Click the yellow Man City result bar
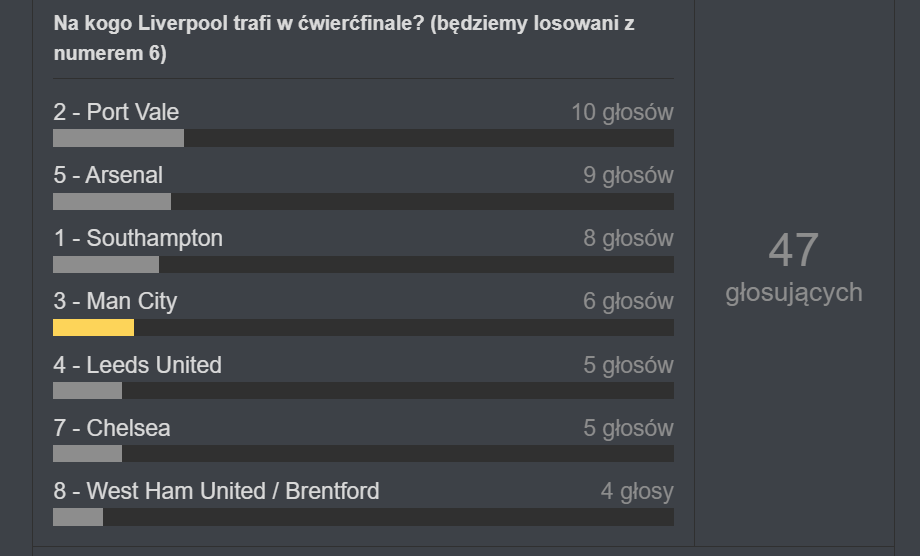920x556 pixels. point(93,327)
